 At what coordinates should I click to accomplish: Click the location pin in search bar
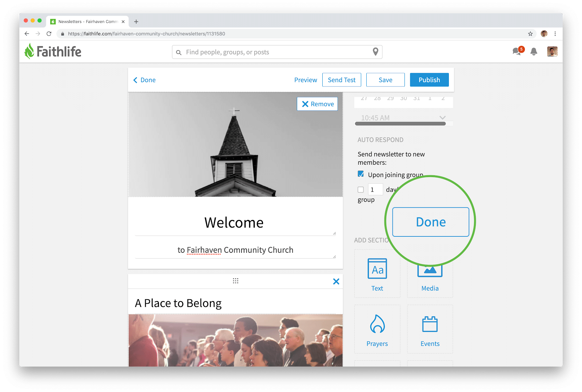(x=375, y=52)
